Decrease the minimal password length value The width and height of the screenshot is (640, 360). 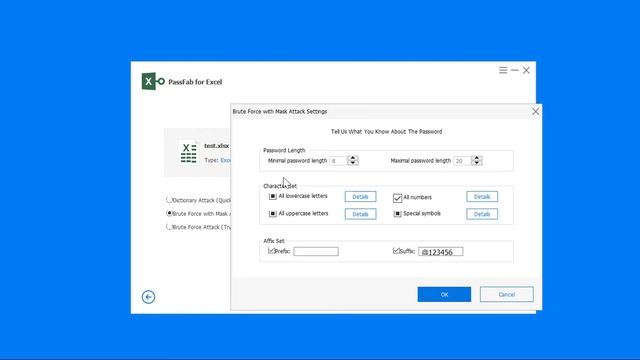(353, 163)
